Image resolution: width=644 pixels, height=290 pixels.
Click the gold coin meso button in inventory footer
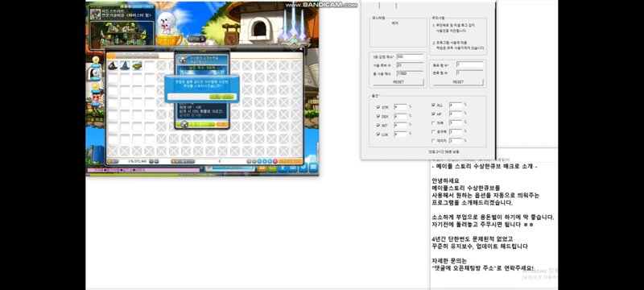113,161
